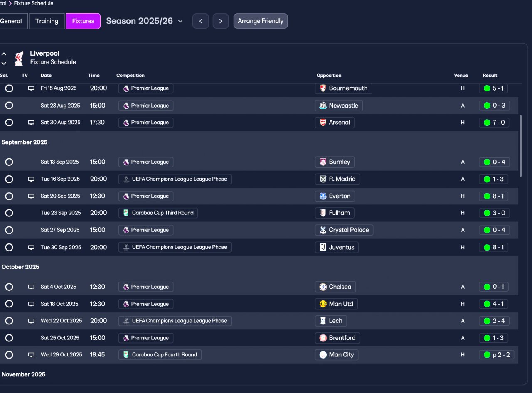Screen dimensions: 532x393
Task: Select the Bournemouth fixture radio button
Action: point(9,88)
